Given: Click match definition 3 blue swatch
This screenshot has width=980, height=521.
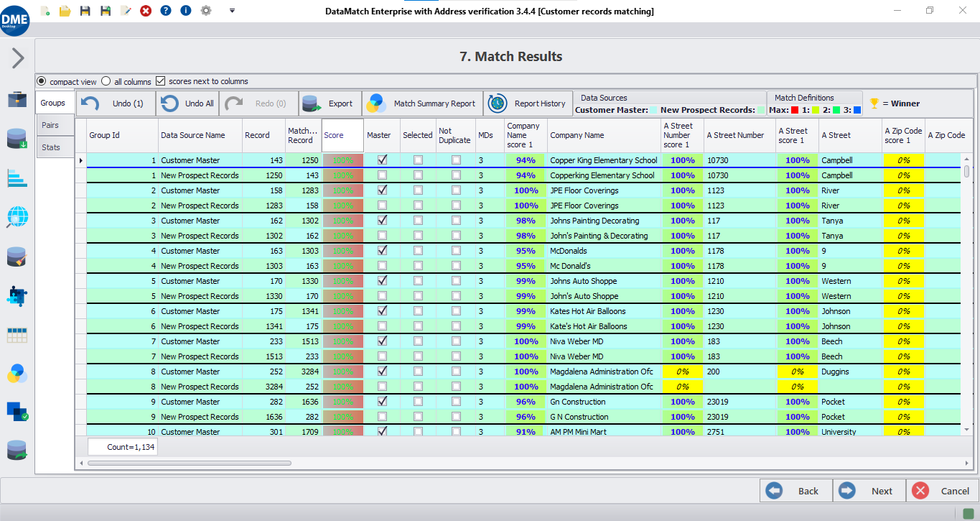Looking at the screenshot, I should [x=857, y=110].
